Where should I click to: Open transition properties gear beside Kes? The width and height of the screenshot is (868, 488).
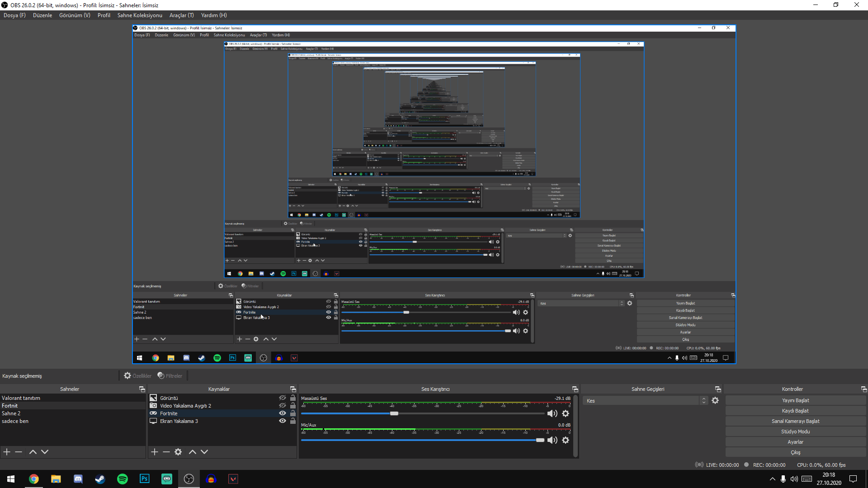pos(715,401)
